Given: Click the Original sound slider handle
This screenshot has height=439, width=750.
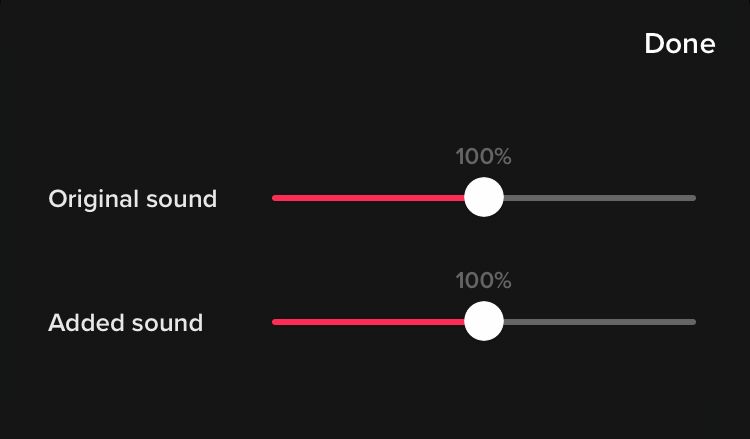Looking at the screenshot, I should tap(484, 198).
